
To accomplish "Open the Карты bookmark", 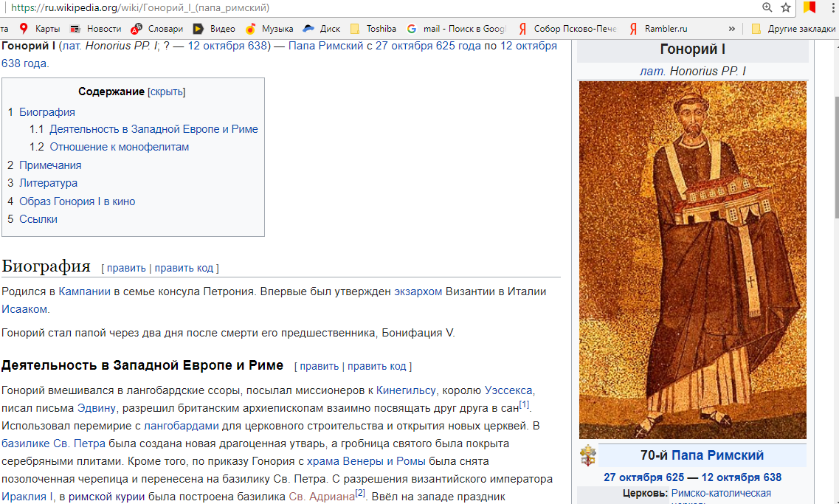I will coord(38,28).
